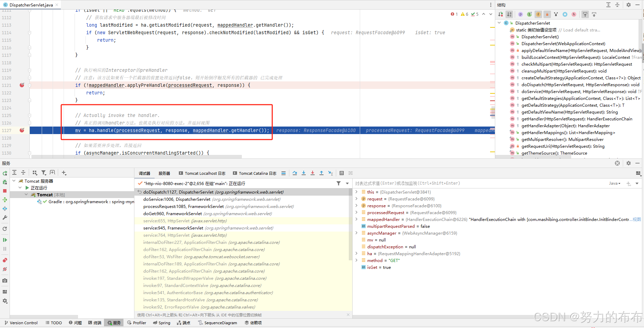This screenshot has height=328, width=644.
Task: Rerun the Tomcat server configuration
Action: point(5,173)
